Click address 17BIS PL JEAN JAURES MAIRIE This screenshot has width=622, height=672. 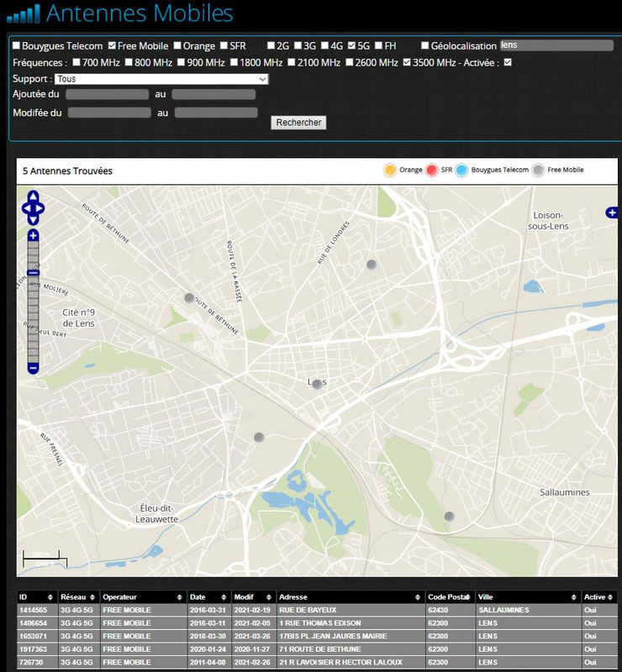[x=333, y=636]
